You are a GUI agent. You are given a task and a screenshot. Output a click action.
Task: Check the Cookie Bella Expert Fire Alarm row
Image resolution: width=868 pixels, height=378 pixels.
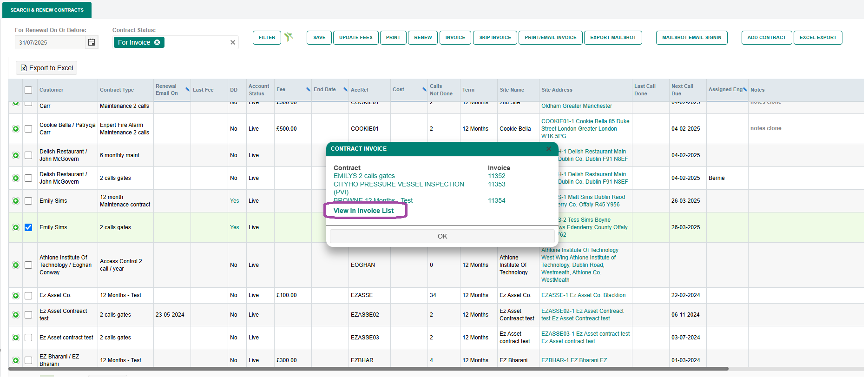tap(28, 129)
